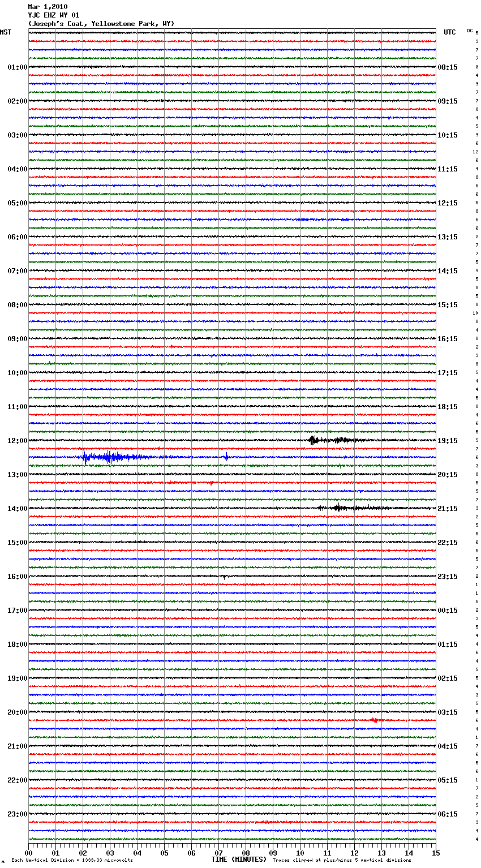Click the 19:15 UTC time label
This screenshot has height=868, width=481.
pyautogui.click(x=448, y=441)
